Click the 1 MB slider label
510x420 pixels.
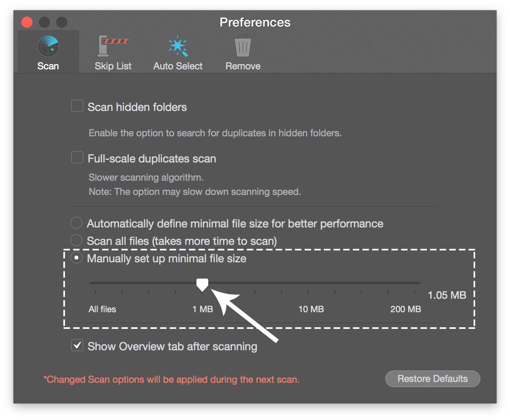click(x=203, y=309)
